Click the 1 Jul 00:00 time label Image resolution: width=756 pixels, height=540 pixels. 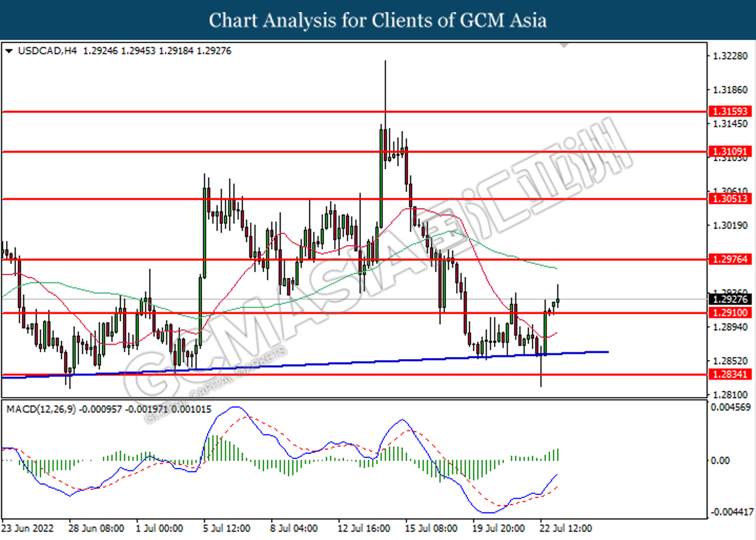[160, 528]
